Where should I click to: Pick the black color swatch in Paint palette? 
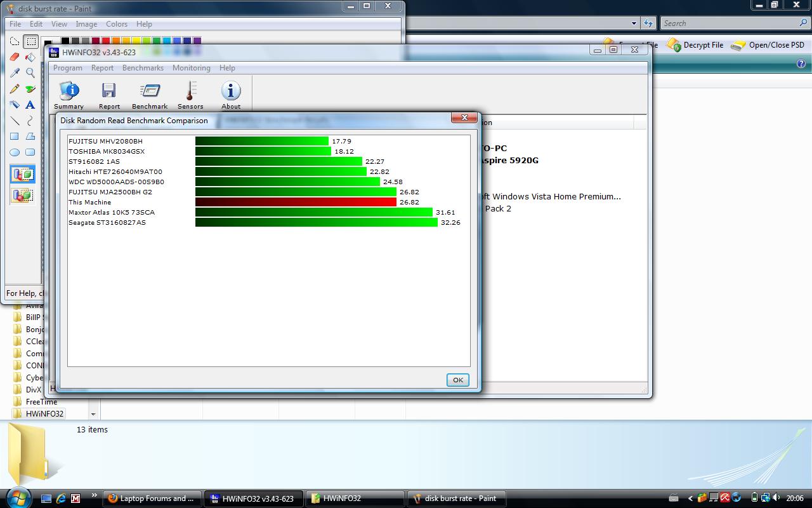(x=65, y=42)
